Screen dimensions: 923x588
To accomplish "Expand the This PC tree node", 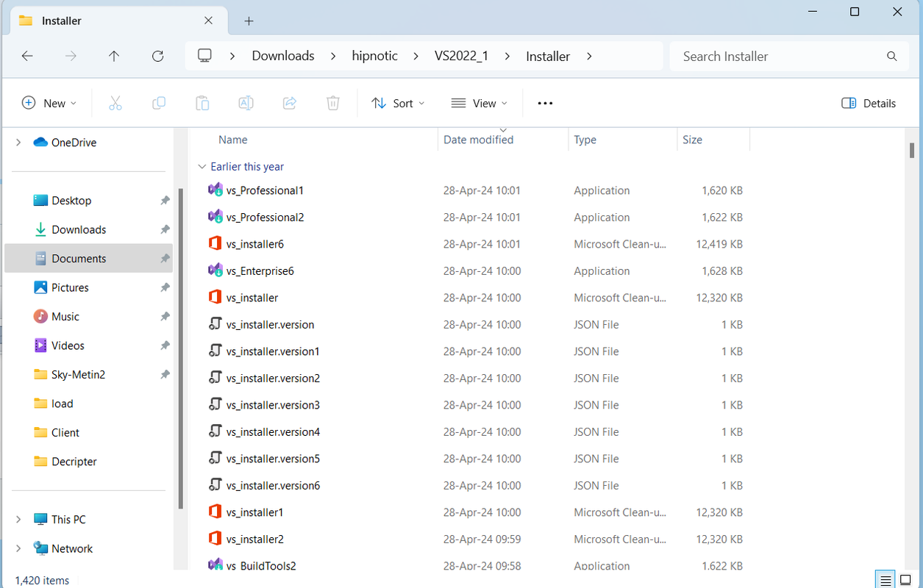I will pyautogui.click(x=18, y=520).
